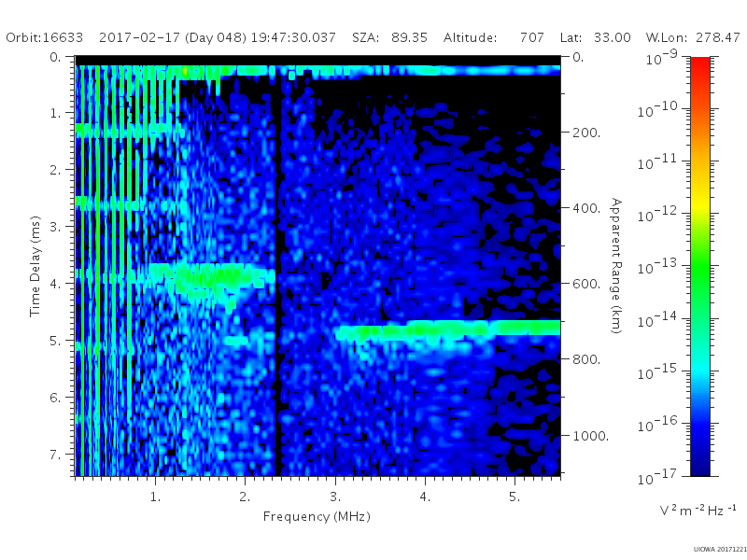The image size is (747, 560).
Task: Click the 0. label on time delay axis
Action: (55, 57)
